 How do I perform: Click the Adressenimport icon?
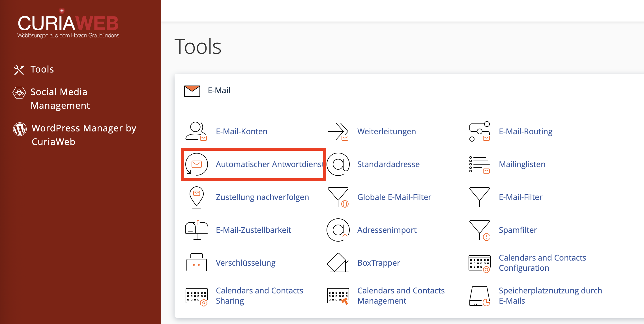point(338,230)
